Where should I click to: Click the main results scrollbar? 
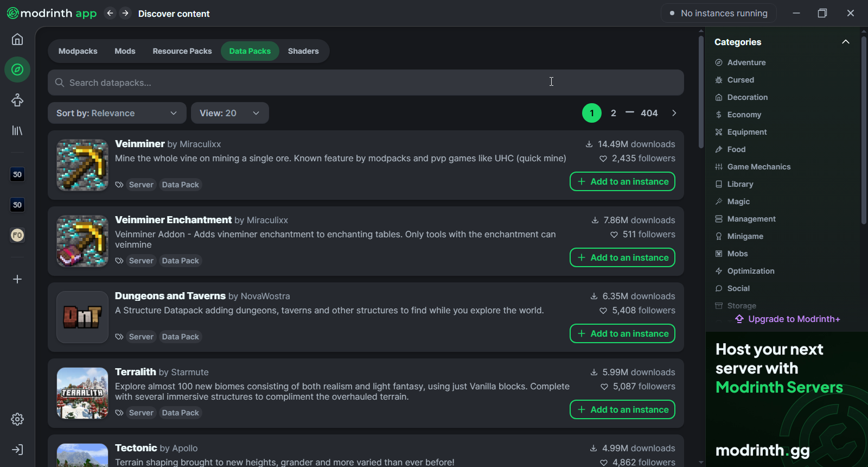(x=701, y=92)
